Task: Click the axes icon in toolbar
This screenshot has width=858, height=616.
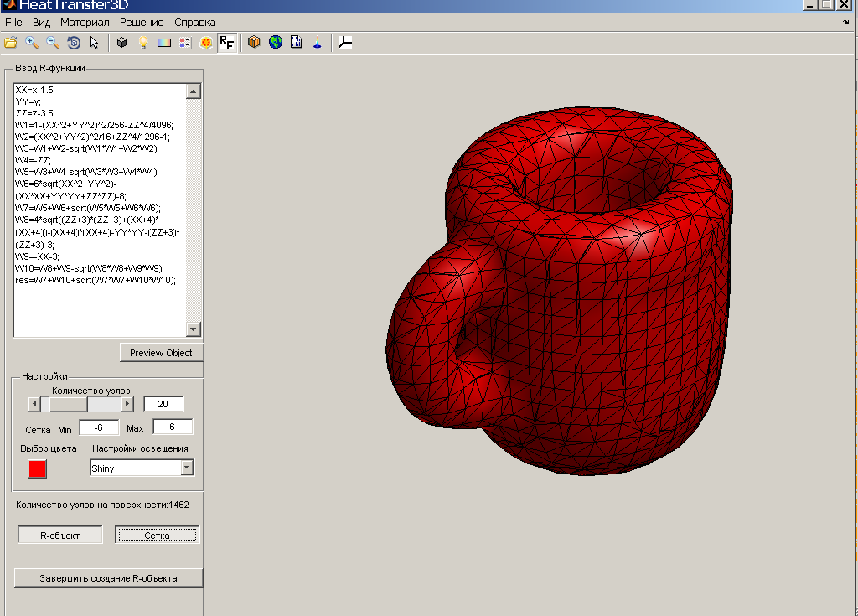Action: [x=344, y=43]
